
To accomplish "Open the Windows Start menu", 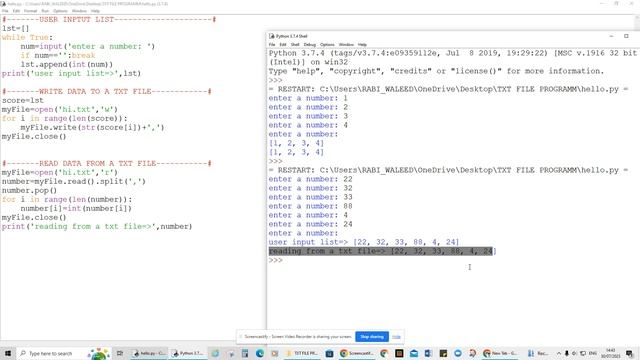I will pos(8,353).
